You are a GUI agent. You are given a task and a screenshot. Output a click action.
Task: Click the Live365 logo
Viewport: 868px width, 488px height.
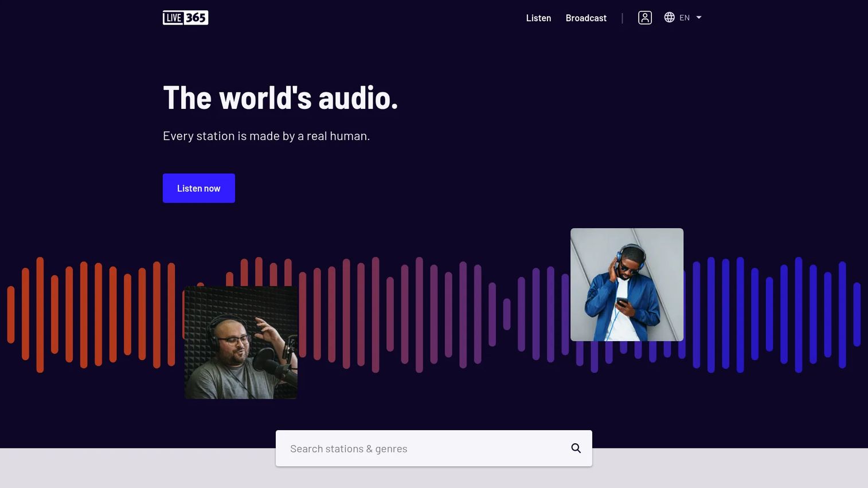pos(185,18)
